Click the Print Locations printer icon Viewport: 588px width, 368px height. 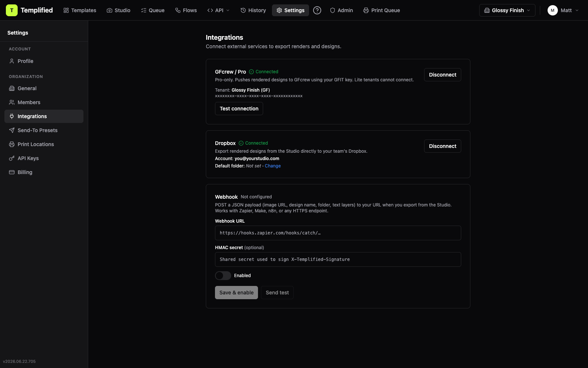(12, 144)
